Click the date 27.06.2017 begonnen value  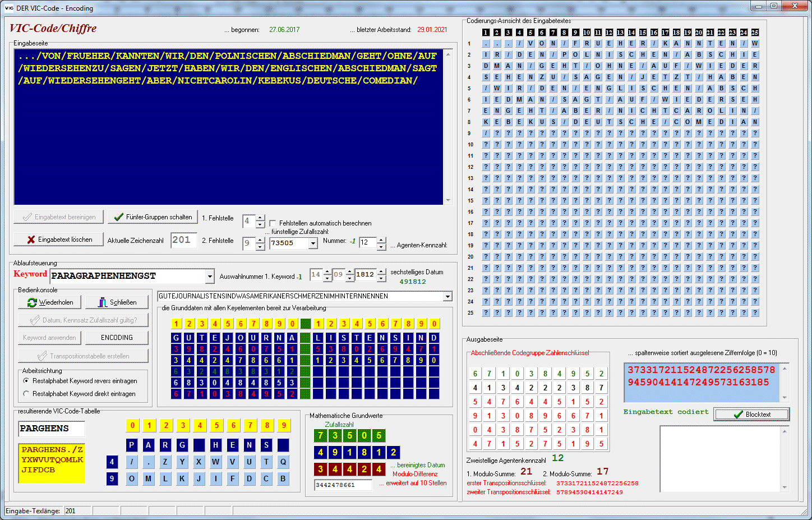coord(284,30)
